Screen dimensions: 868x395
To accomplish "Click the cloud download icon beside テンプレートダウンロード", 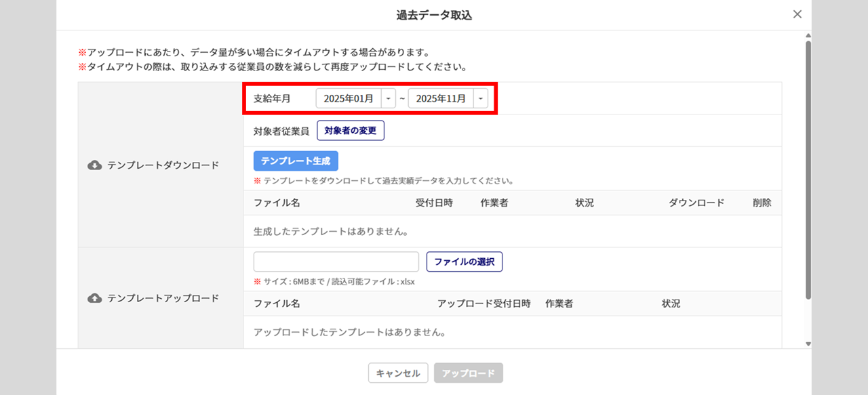I will [95, 165].
